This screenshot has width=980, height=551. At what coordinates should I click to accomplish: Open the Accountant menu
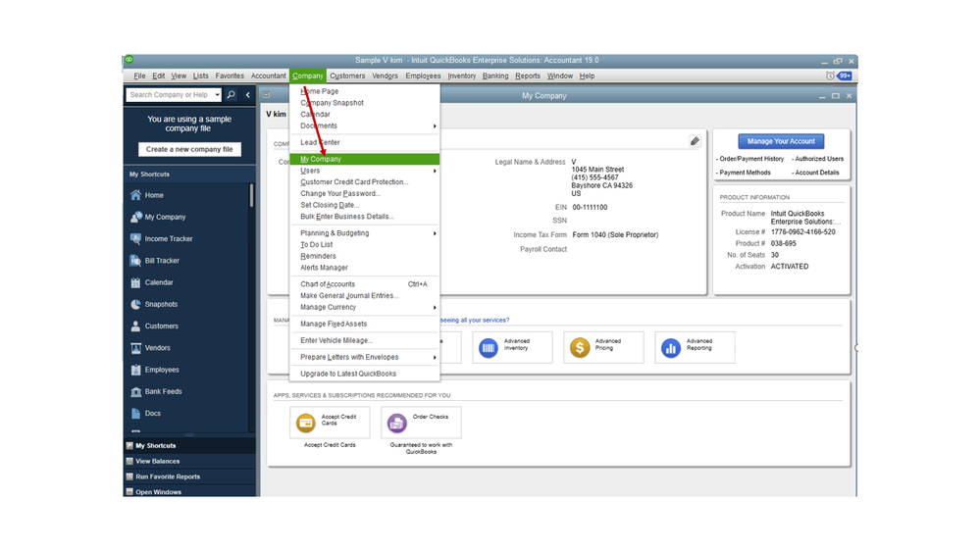pos(268,75)
